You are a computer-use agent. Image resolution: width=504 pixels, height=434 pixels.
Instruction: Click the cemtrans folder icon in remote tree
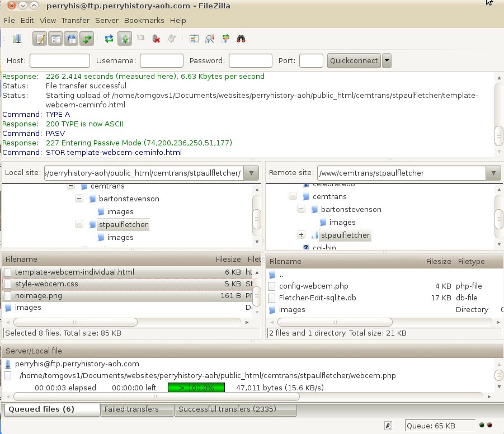[x=307, y=196]
